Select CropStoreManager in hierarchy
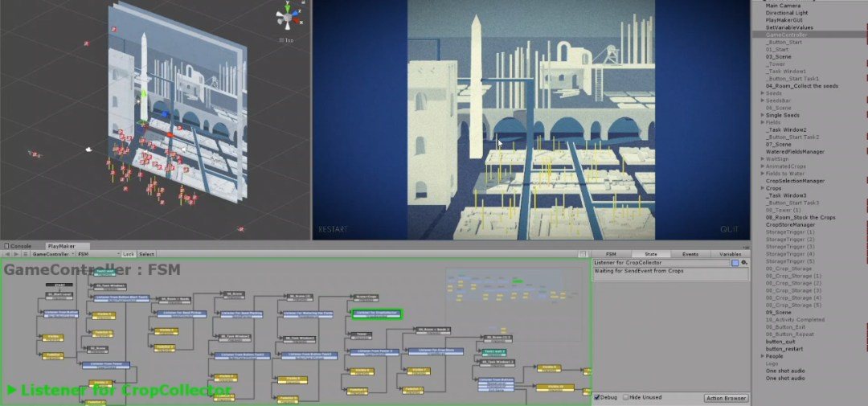 pos(790,225)
